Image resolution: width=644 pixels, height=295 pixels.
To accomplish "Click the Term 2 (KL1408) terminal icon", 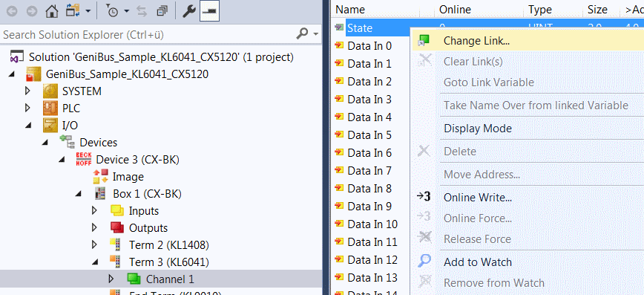I will click(116, 244).
